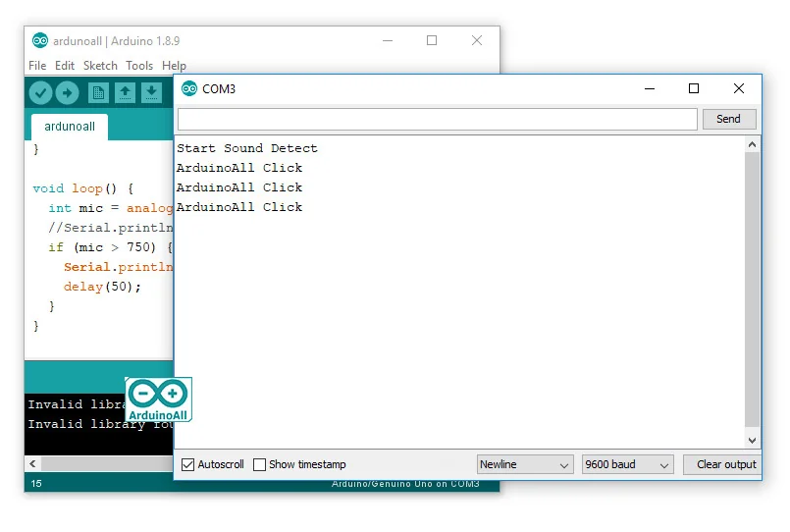Click the Arduino logo in the main window title bar

[40, 40]
